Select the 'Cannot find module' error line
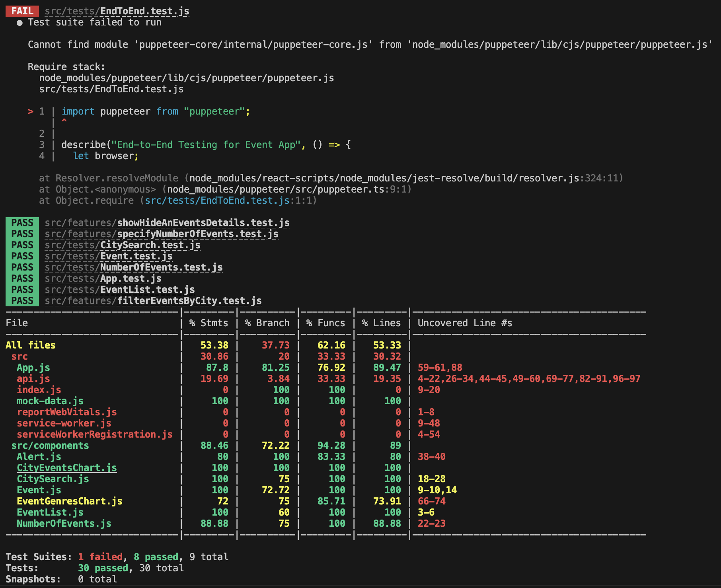The image size is (721, 588). [370, 45]
